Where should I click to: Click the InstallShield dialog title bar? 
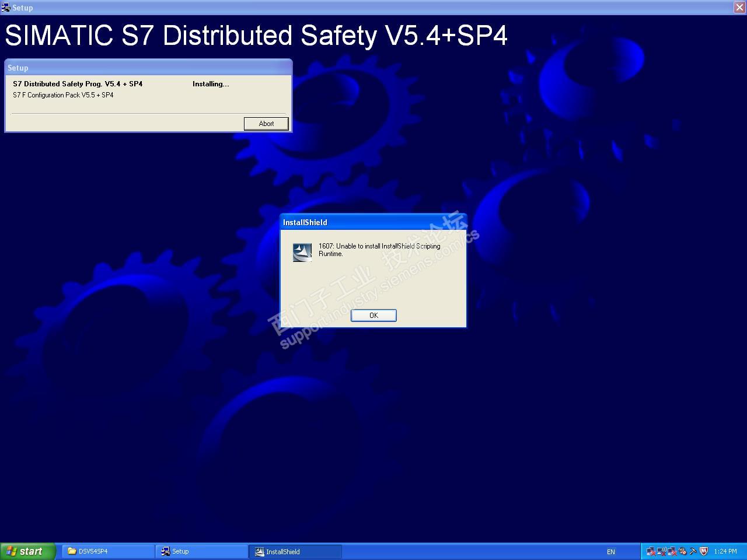point(373,222)
